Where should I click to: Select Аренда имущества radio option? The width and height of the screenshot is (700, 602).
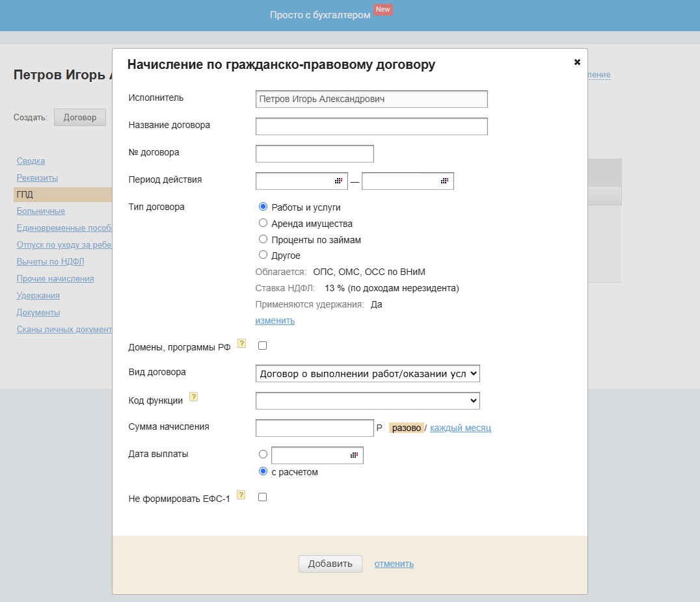point(263,223)
